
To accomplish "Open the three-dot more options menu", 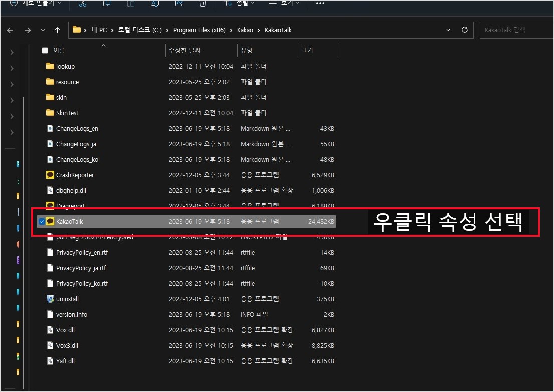I will tap(320, 3).
